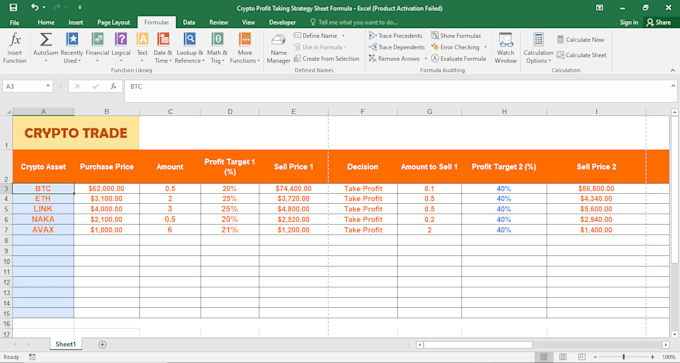
Task: Click the formula bar fx button
Action: coord(114,86)
